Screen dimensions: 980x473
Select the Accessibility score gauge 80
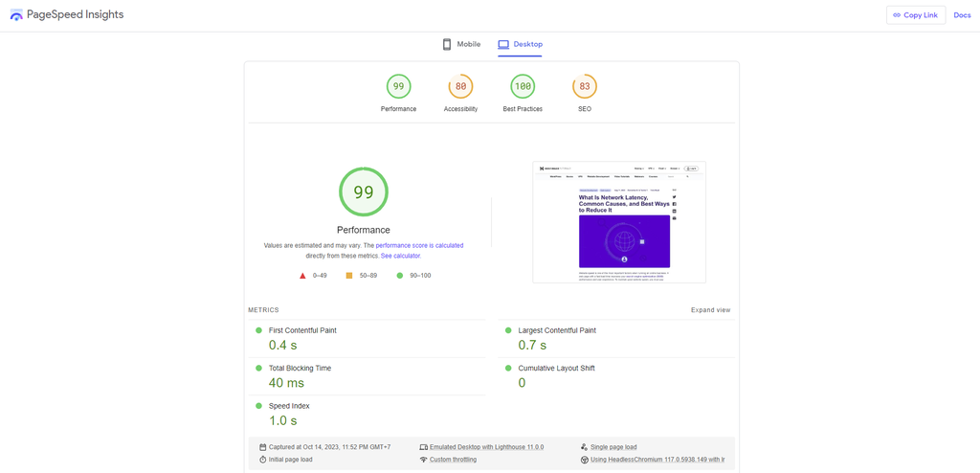point(460,87)
